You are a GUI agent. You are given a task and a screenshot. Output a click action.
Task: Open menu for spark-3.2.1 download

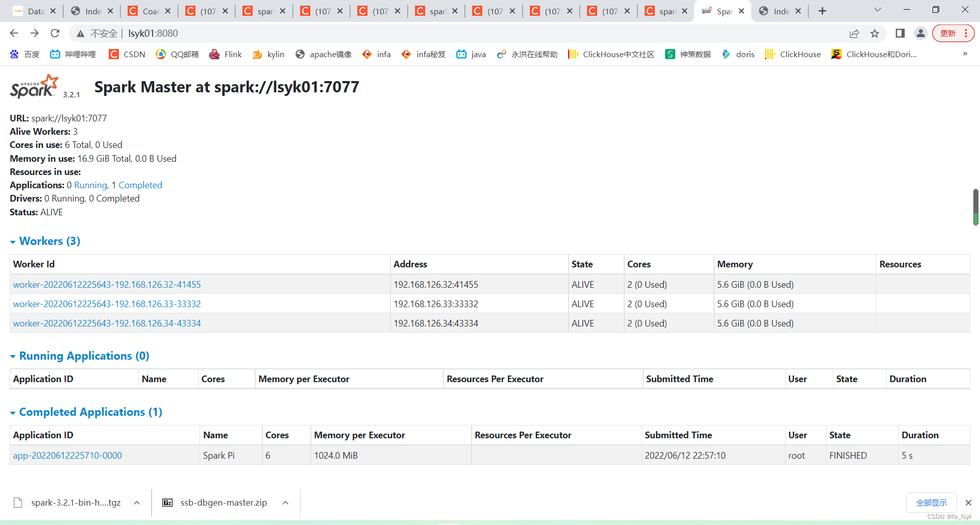pos(137,503)
